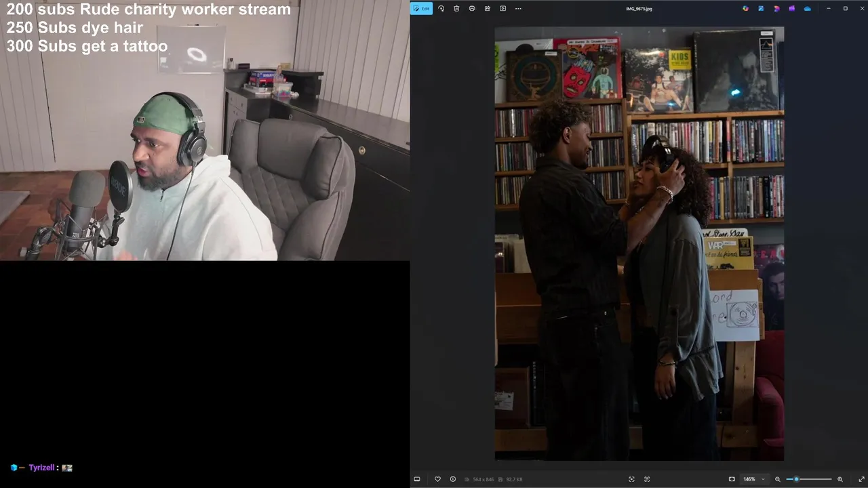The image size is (868, 488).
Task: Click the file size 92.7 KB
Action: coord(514,479)
